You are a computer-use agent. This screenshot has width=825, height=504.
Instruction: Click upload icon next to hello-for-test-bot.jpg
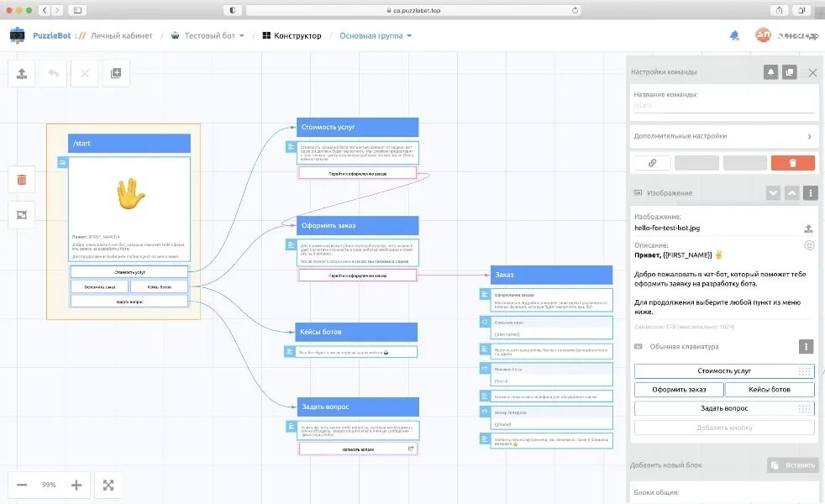[x=808, y=228]
